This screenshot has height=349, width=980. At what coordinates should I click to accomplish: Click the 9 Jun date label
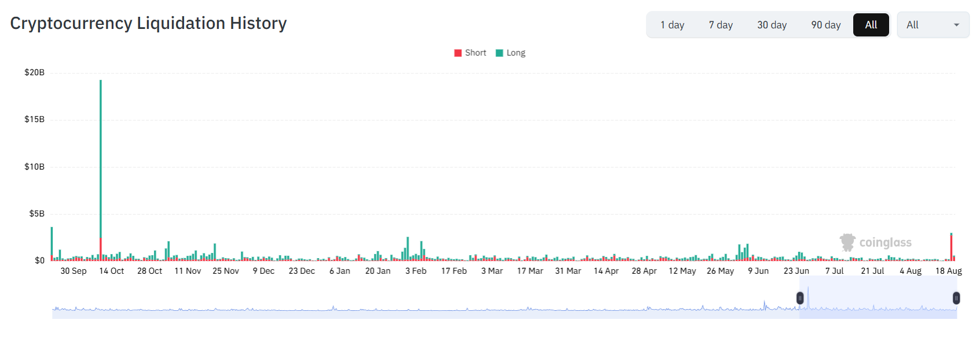758,271
